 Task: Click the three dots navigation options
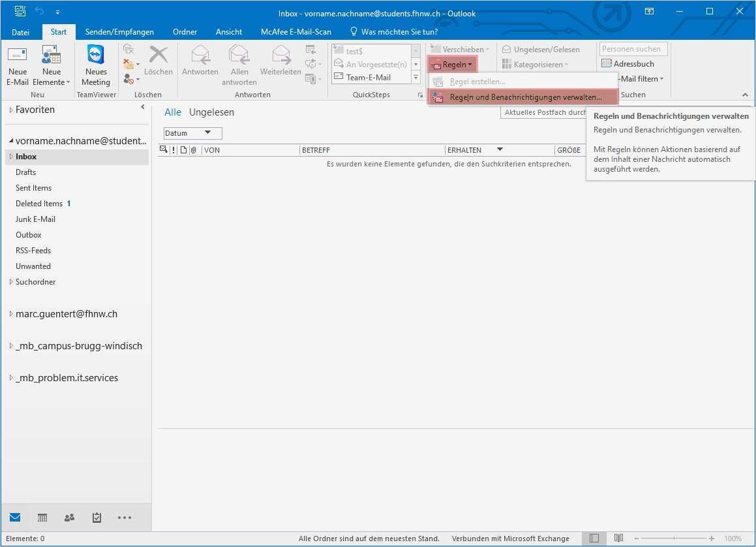coord(124,518)
